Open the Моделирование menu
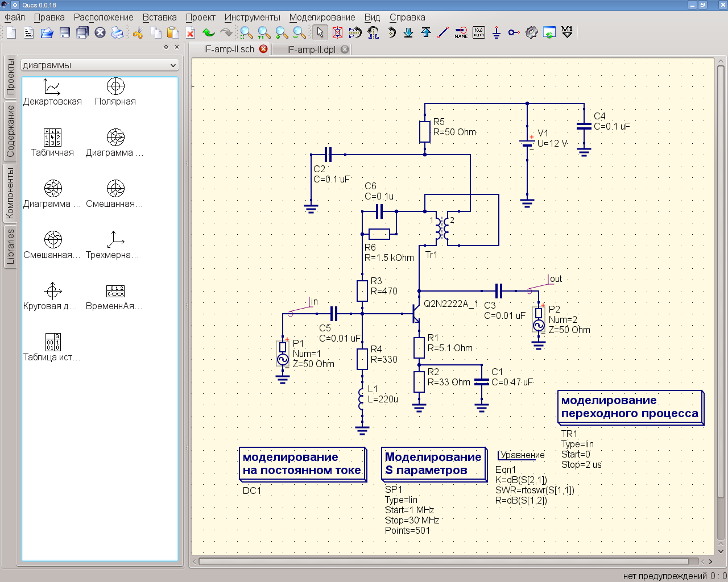 click(322, 17)
